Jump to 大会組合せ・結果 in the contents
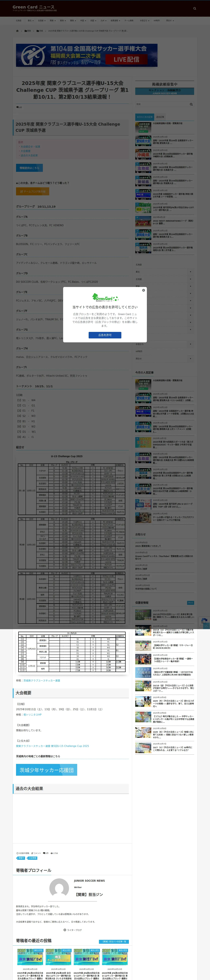This screenshot has height=980, width=210. pyautogui.click(x=30, y=147)
